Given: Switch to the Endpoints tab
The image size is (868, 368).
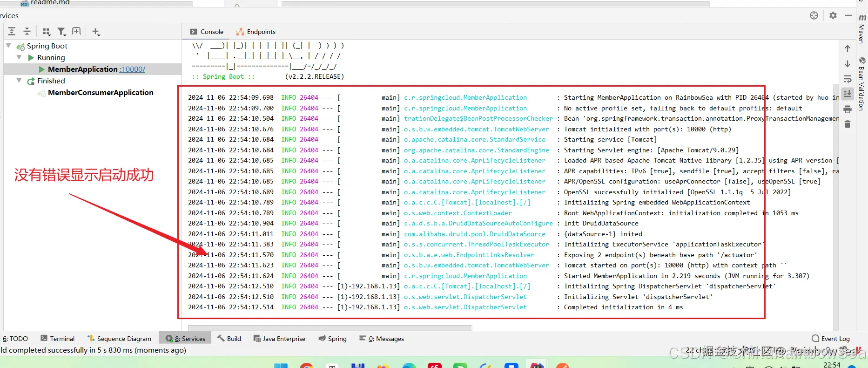Looking at the screenshot, I should coord(256,32).
